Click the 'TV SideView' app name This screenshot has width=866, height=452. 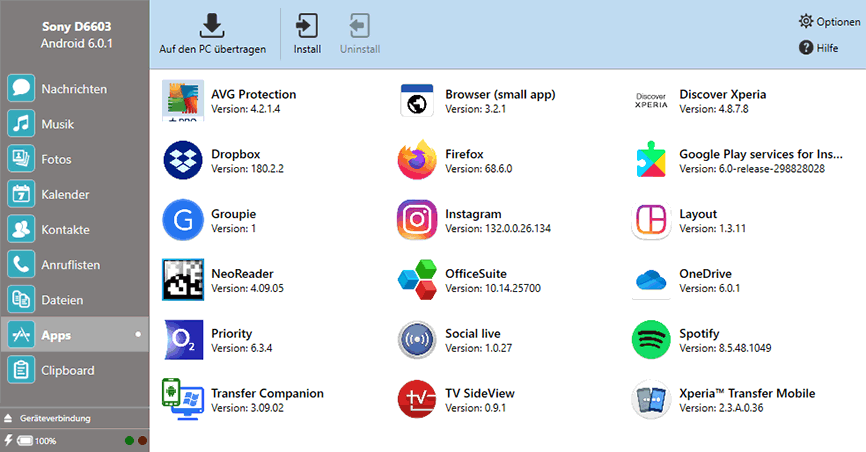pyautogui.click(x=480, y=393)
